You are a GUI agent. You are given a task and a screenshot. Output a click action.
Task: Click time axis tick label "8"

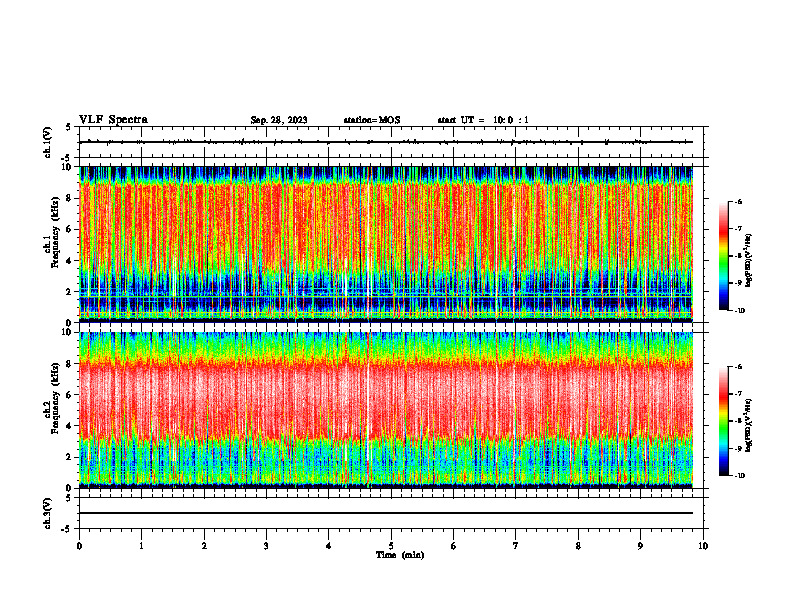point(578,546)
